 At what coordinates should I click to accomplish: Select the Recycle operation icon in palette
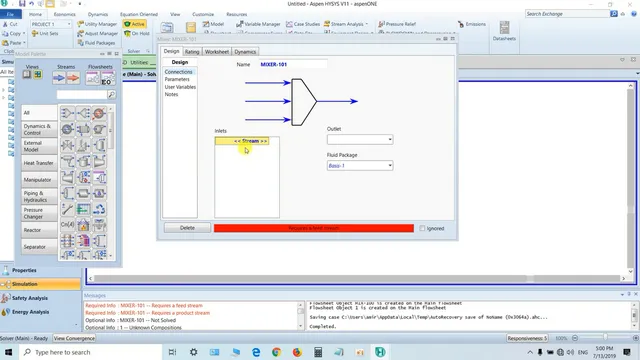point(99,209)
